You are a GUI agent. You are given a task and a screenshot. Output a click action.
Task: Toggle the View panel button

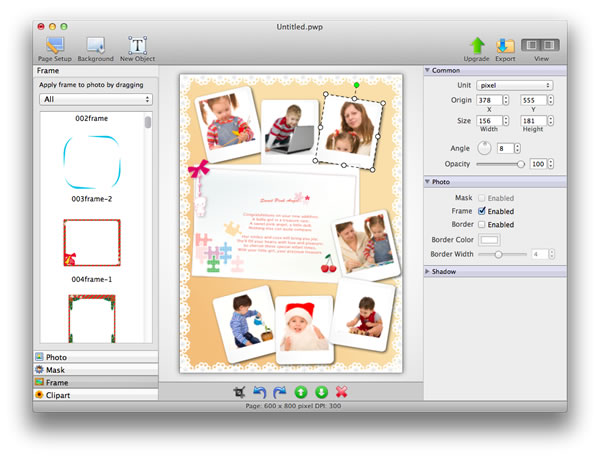(541, 45)
